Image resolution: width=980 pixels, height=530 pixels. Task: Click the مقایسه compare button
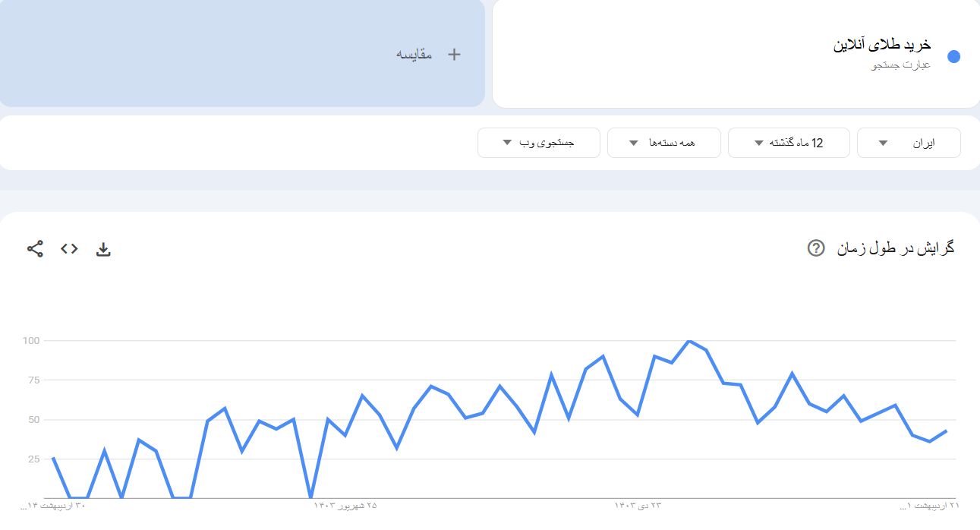click(414, 54)
